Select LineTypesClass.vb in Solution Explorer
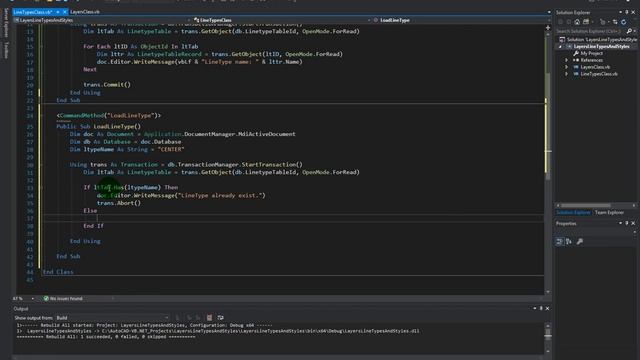This screenshot has width=640, height=360. click(x=599, y=74)
